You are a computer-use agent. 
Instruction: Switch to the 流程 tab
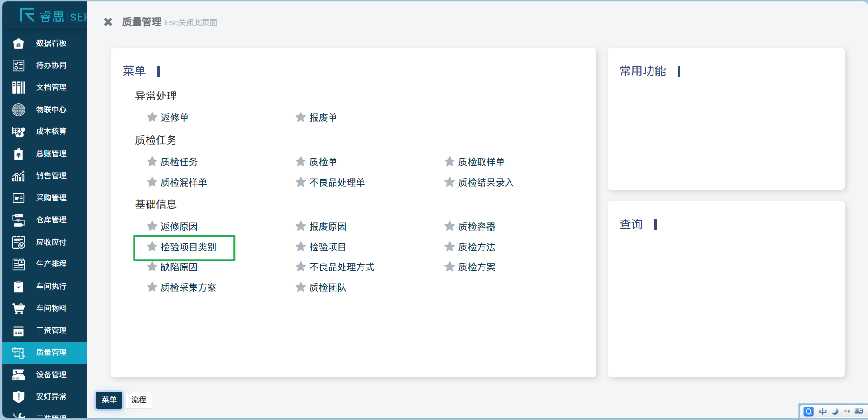click(x=139, y=400)
